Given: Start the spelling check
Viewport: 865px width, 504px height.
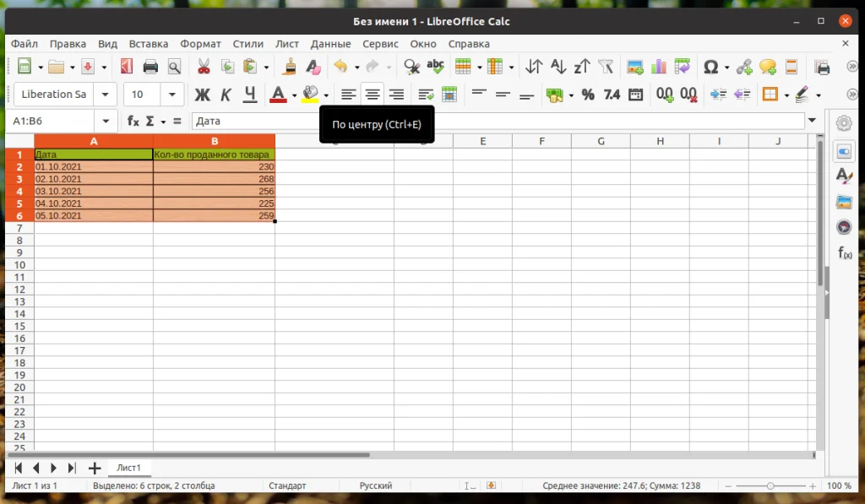Looking at the screenshot, I should click(434, 66).
